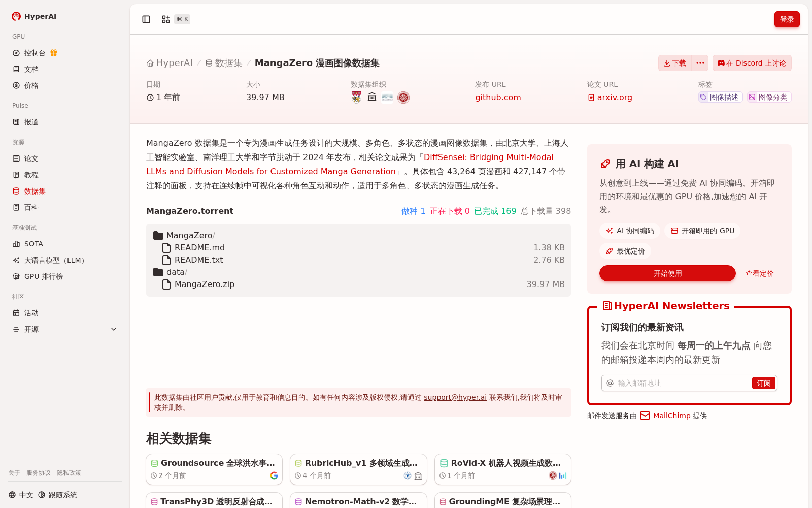Open 在 Discord 上讨论 button
Screen dimensions: 812x508
coord(752,63)
